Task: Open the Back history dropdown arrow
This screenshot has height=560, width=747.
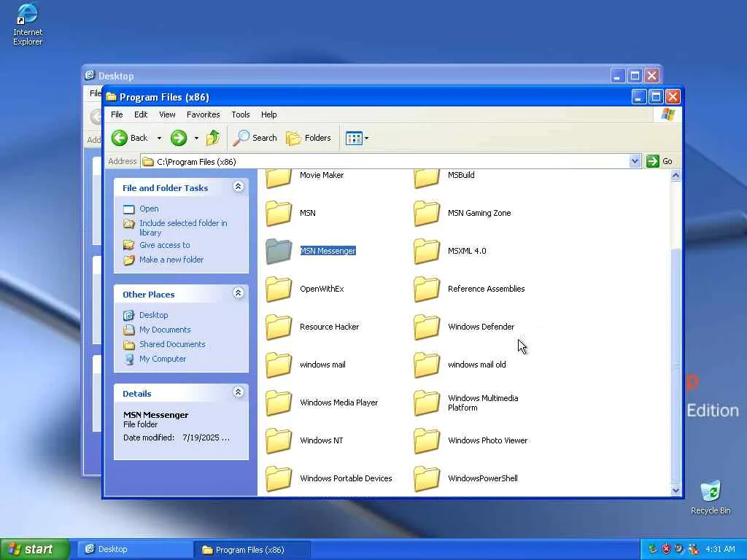Action: click(x=159, y=138)
